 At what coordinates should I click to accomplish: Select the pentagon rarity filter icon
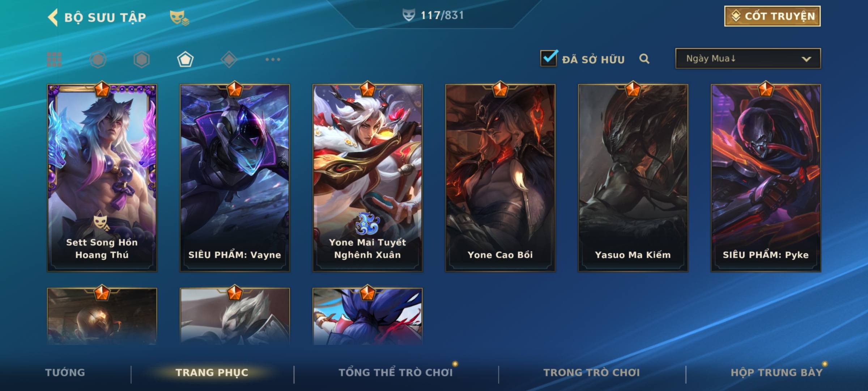[185, 59]
